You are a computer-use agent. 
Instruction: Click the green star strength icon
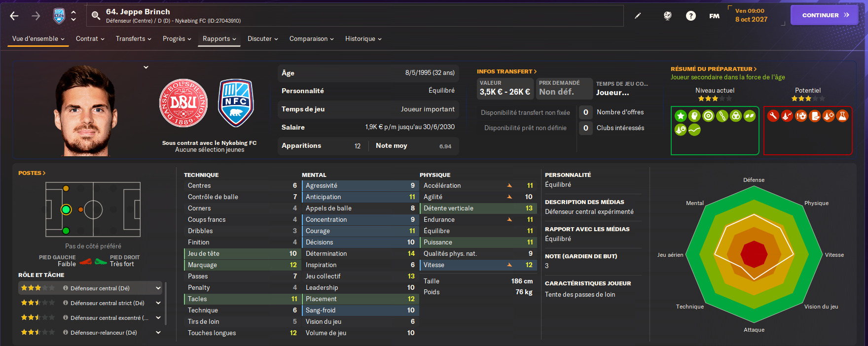pos(681,116)
